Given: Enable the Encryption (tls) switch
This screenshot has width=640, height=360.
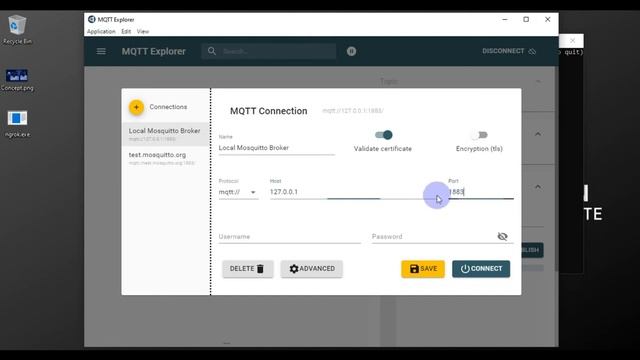Looking at the screenshot, I should (479, 135).
